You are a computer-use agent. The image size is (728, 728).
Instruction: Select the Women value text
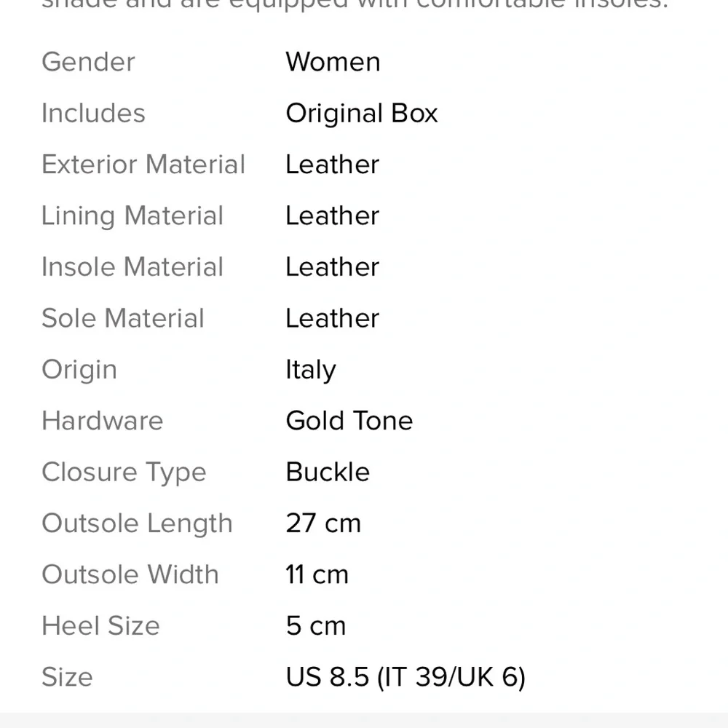point(333,62)
